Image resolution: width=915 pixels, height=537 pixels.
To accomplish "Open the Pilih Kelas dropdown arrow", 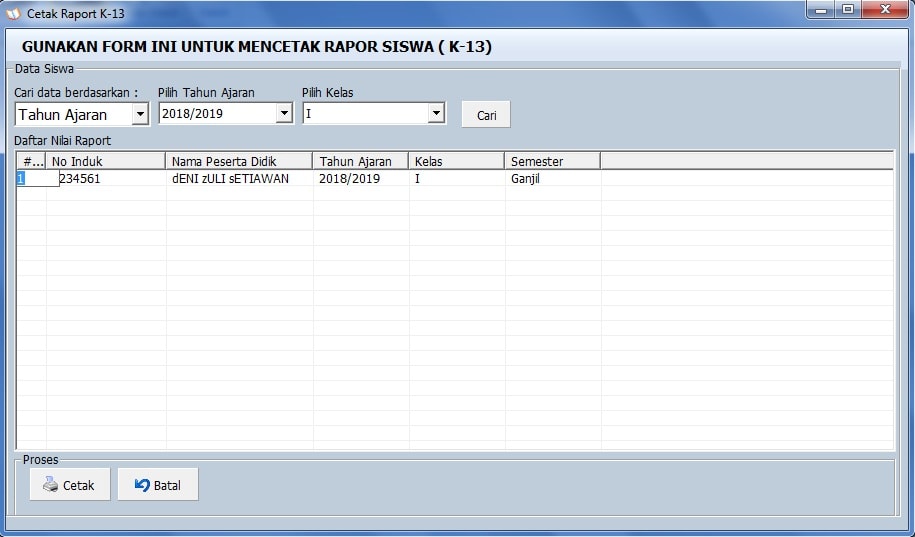I will click(436, 113).
